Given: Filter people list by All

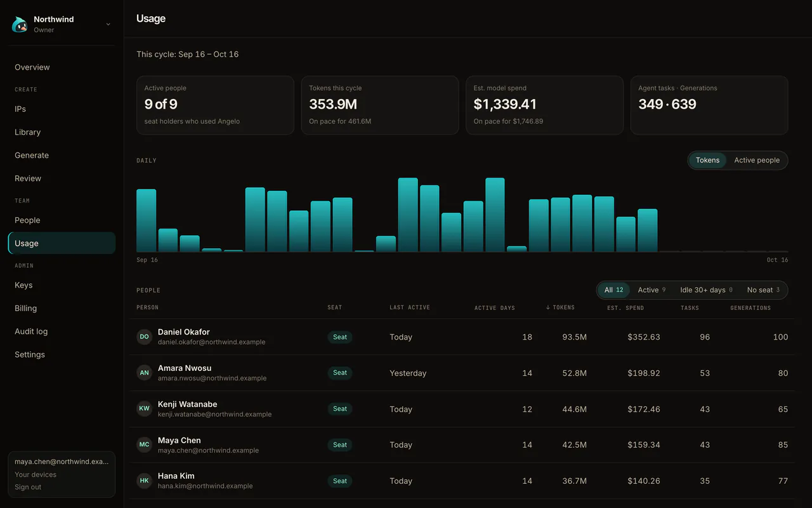Looking at the screenshot, I should click(613, 290).
